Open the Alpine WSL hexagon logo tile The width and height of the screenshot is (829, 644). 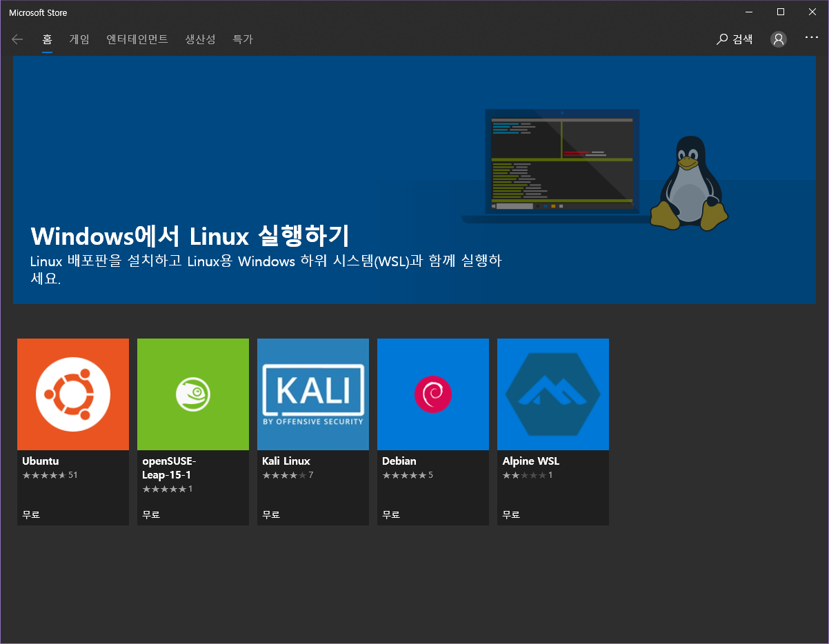[553, 394]
